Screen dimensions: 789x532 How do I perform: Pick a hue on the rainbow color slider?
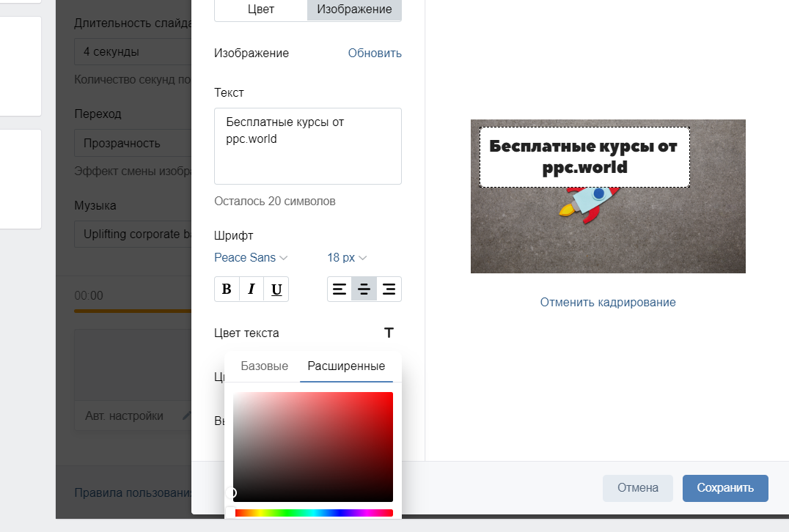tap(312, 513)
